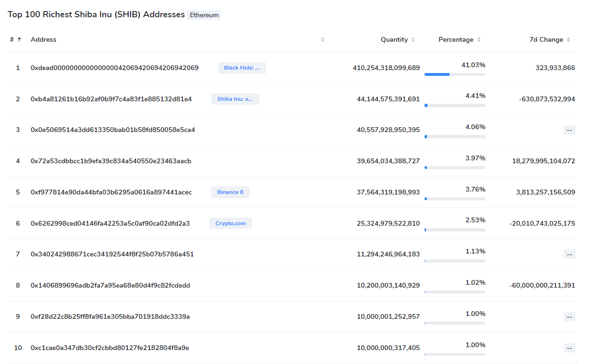Select quantity 11,294,246,964,183

click(388, 255)
